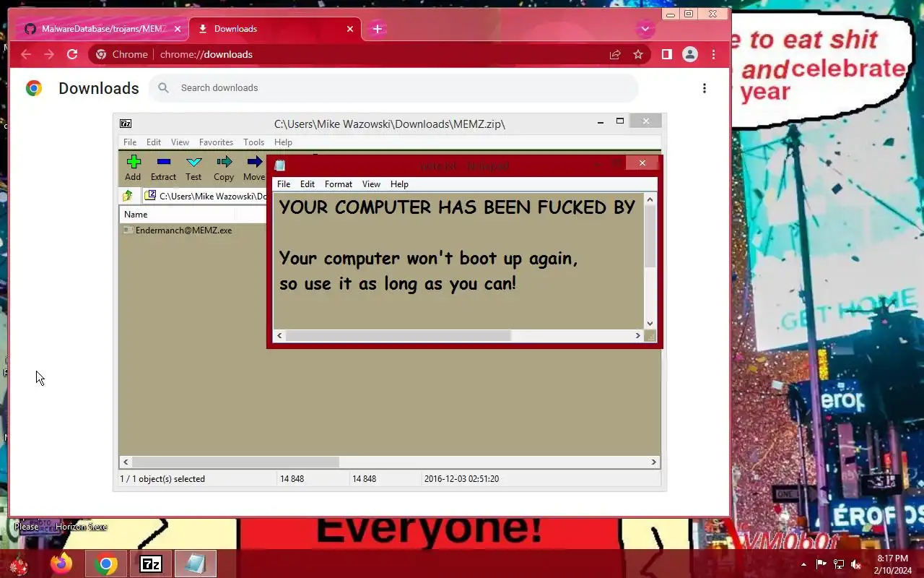Open 7-Zip Edit menu
924x578 pixels.
tap(154, 142)
